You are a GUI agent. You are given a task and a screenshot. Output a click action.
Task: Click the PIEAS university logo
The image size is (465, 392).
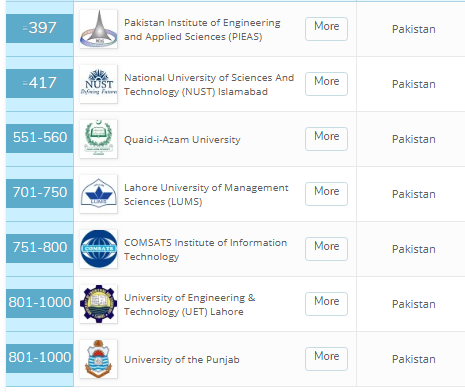click(x=99, y=29)
